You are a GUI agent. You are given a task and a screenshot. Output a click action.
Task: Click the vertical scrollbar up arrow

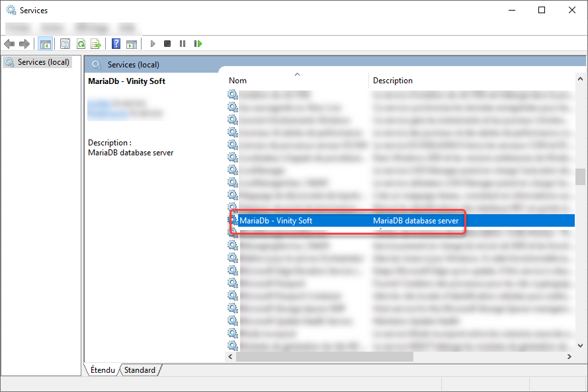click(x=580, y=79)
